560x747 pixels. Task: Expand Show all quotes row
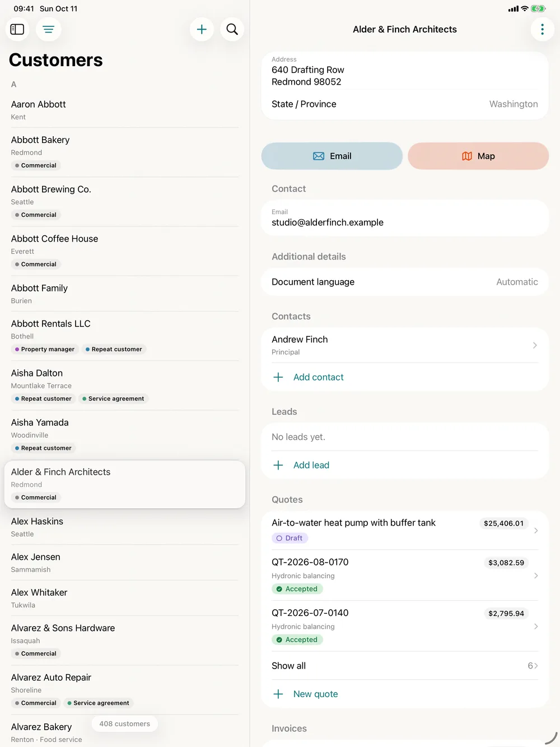point(405,666)
